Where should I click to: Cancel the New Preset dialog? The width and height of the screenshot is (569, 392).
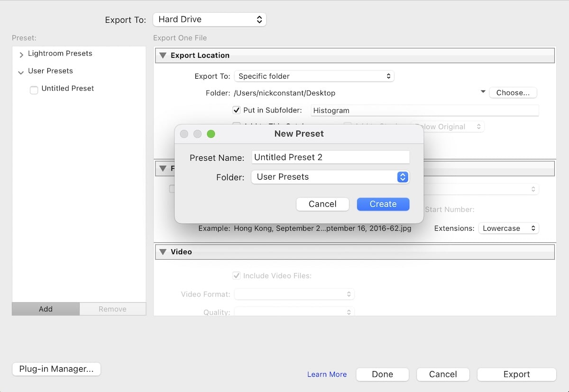click(322, 204)
